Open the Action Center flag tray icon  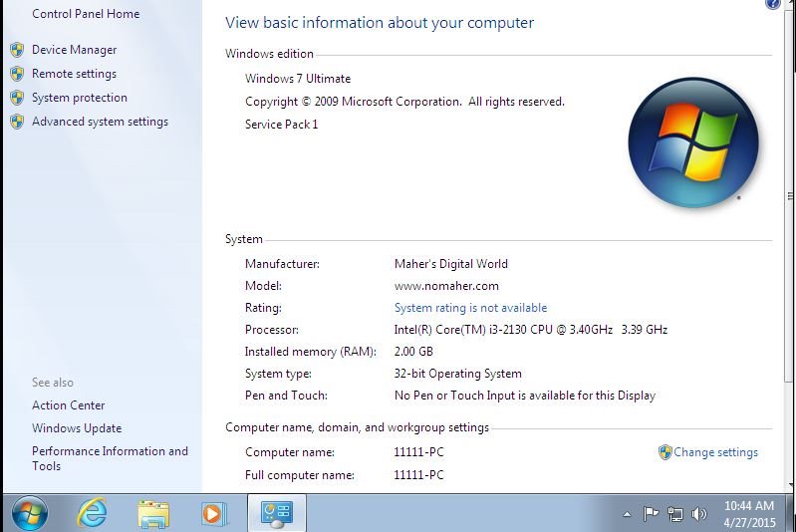pos(651,514)
